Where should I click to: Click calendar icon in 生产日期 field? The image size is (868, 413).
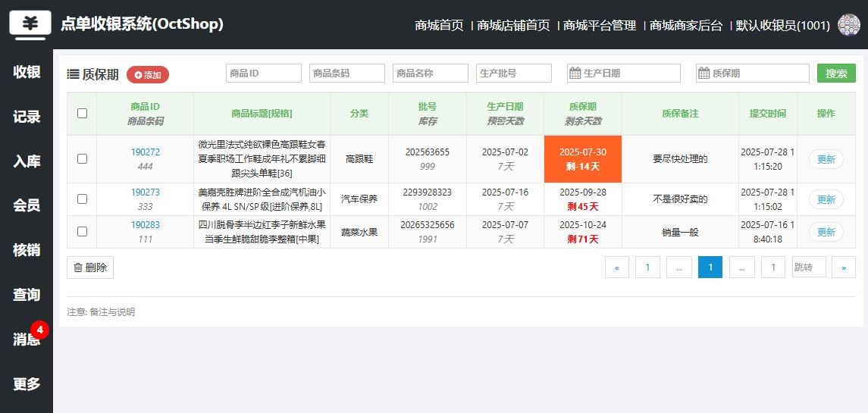(x=575, y=73)
